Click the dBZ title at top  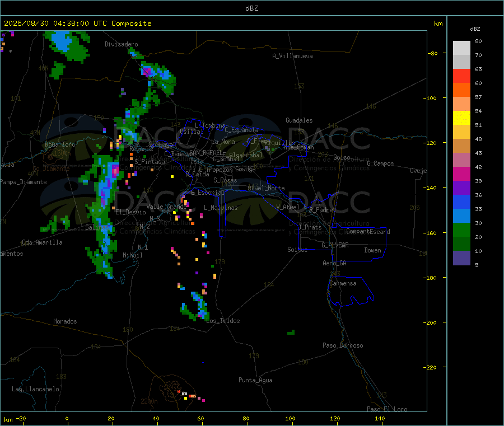tap(251, 8)
